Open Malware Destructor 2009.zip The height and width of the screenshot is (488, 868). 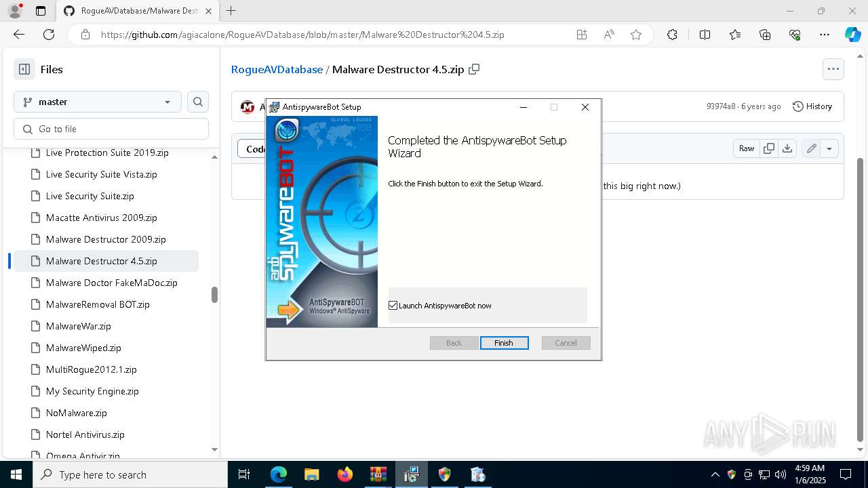(106, 239)
